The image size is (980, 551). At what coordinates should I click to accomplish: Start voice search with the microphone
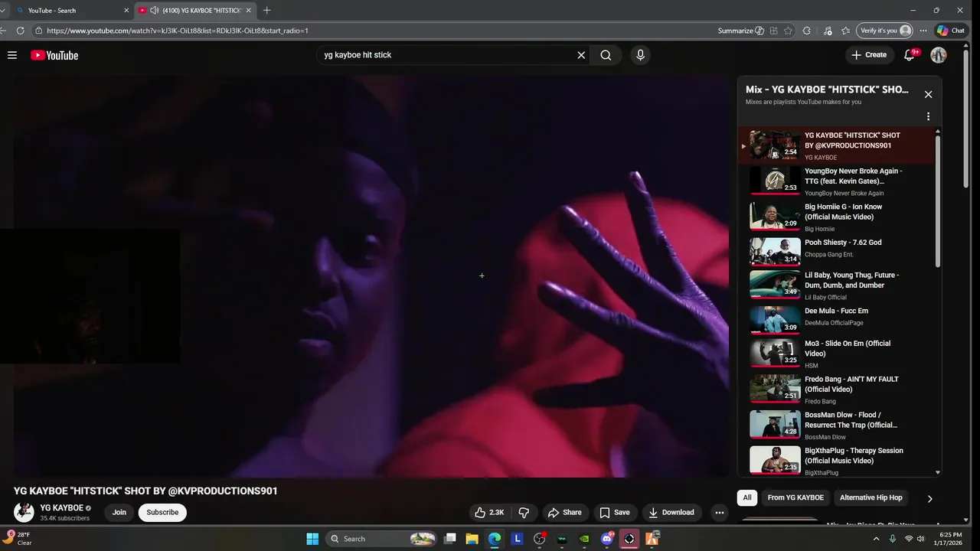(x=640, y=55)
